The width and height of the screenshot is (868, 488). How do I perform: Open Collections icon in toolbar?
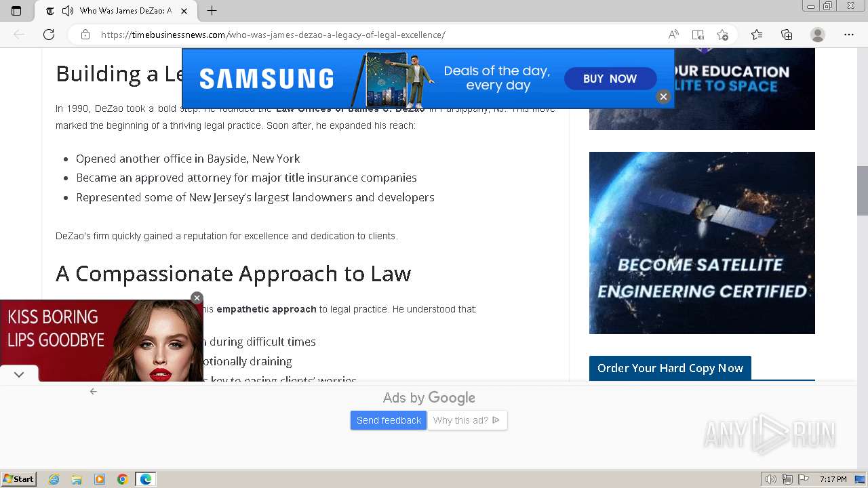click(787, 35)
